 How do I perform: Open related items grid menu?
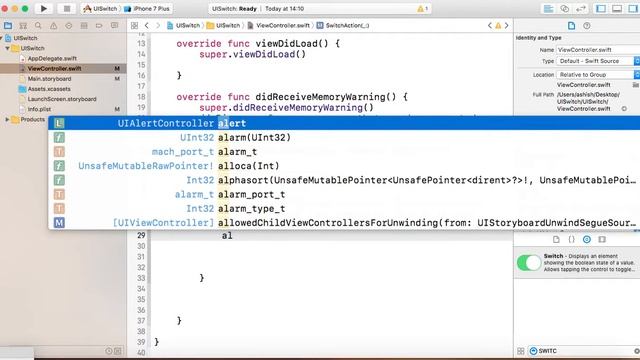coord(134,25)
